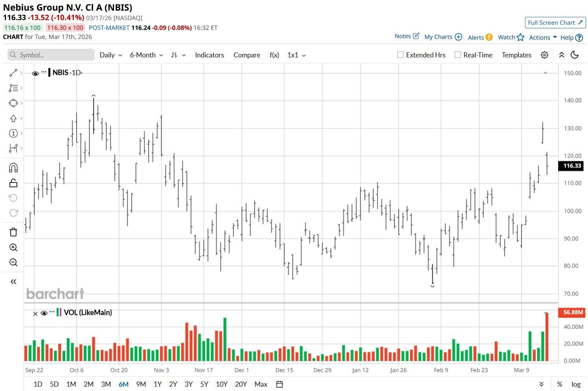Zoom in on the chart
Viewport: 588px width, 391px height.
13,247
